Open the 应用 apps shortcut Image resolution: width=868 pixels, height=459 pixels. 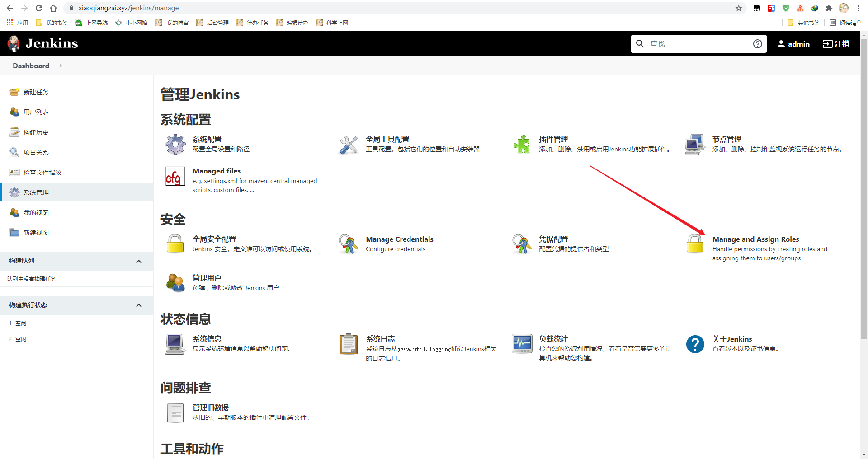click(17, 23)
